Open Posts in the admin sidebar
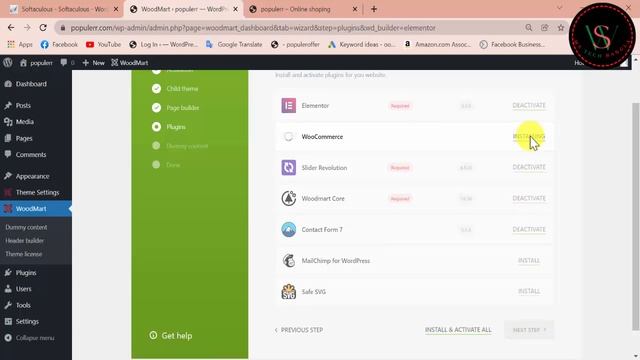The image size is (640, 360). click(x=23, y=105)
